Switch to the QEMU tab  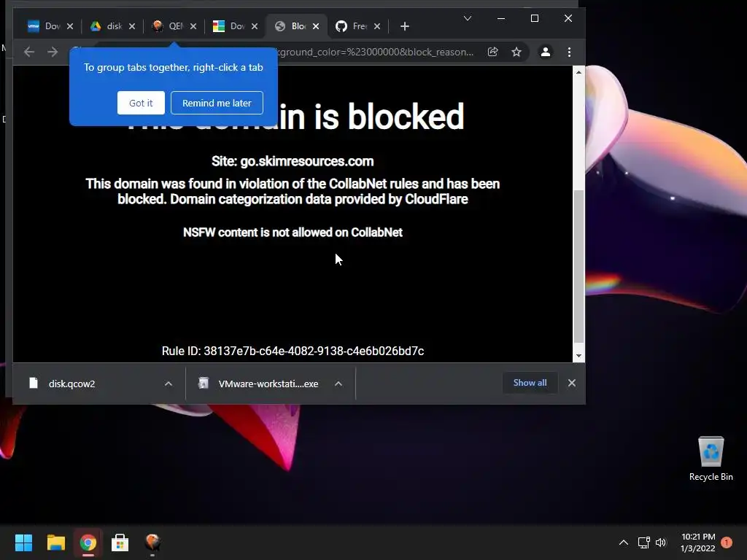[x=174, y=26]
